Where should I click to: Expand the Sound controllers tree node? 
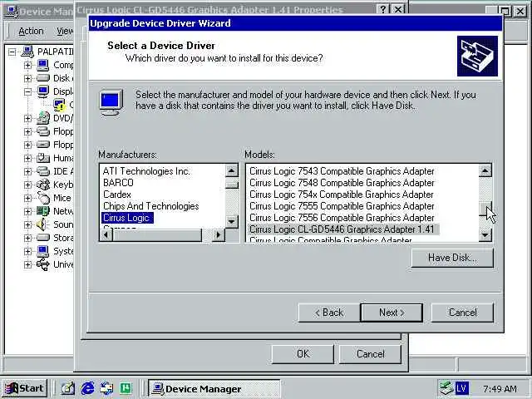27,224
